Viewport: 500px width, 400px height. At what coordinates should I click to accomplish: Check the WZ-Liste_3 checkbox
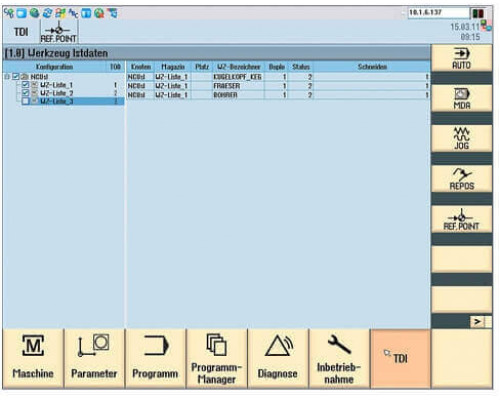coord(26,101)
